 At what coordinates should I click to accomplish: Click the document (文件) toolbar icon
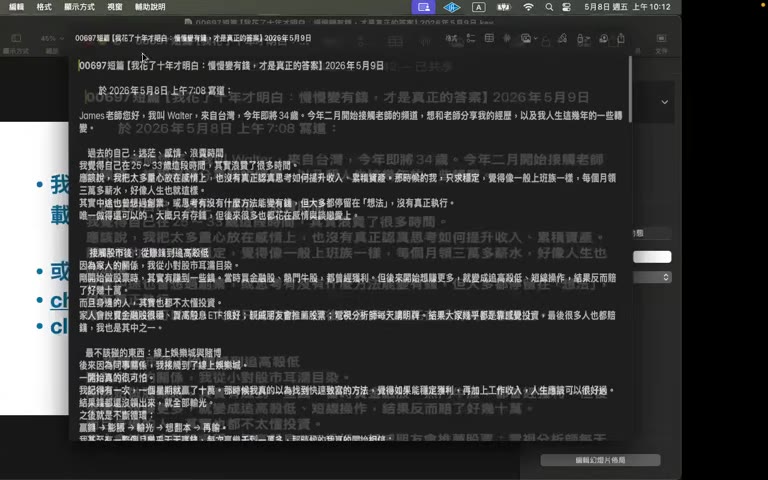[661, 38]
